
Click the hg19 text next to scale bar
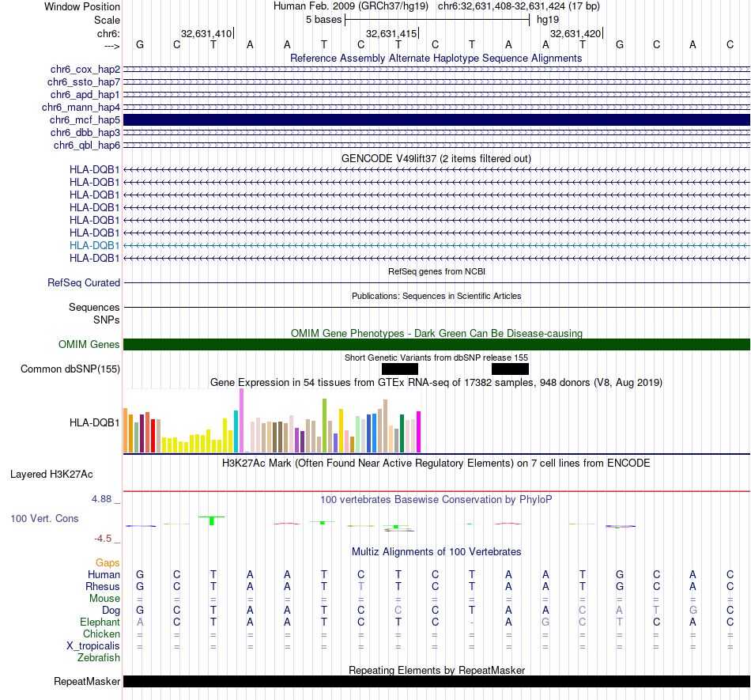(x=548, y=20)
